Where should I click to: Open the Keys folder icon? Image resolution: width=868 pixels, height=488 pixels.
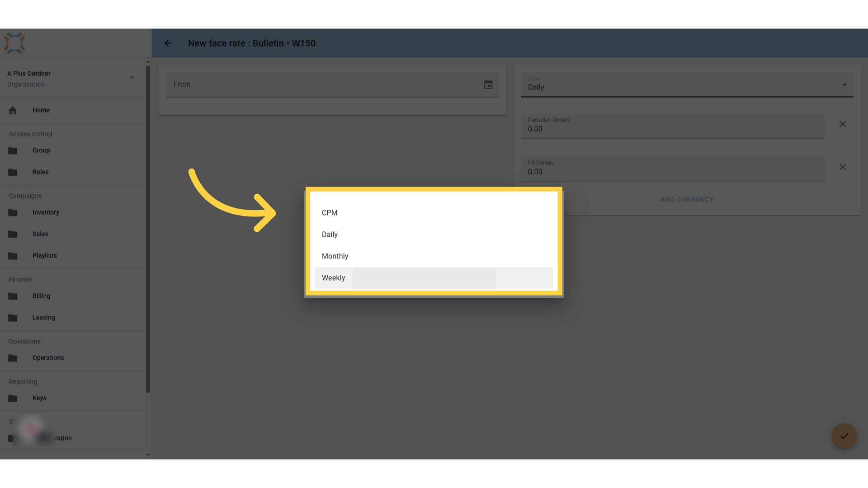[13, 398]
